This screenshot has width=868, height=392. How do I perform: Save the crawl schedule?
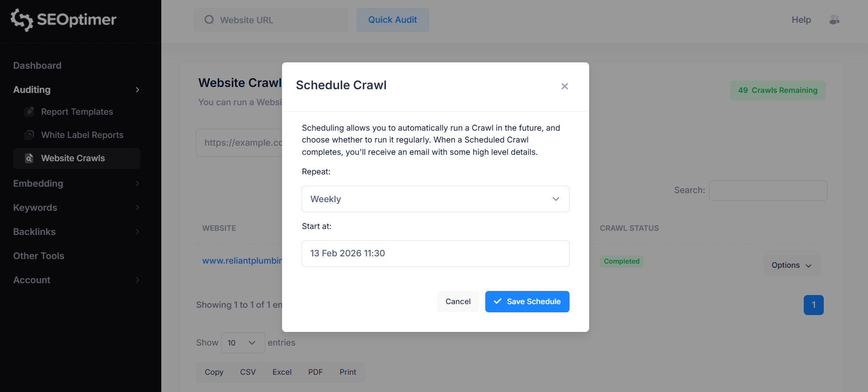(x=527, y=301)
